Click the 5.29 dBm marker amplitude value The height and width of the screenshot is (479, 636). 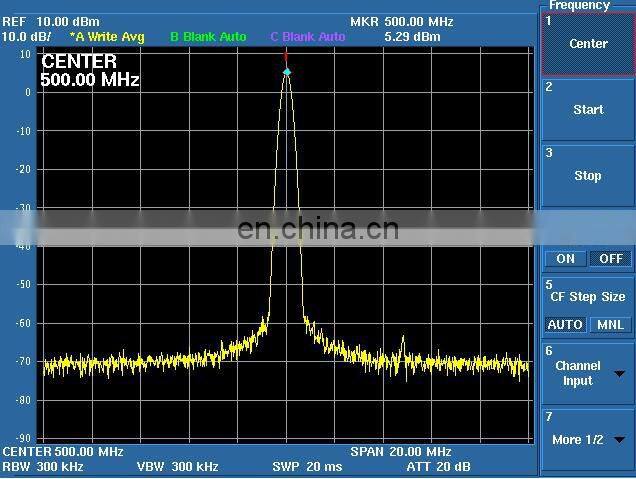tap(412, 37)
